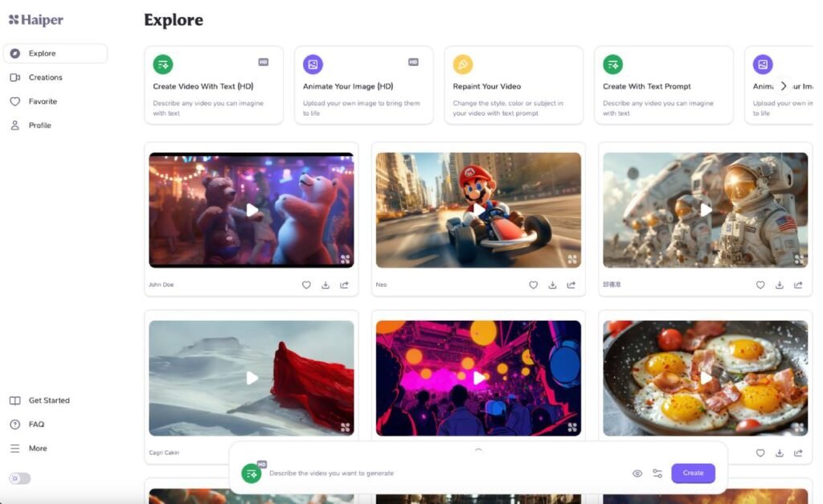
Task: Like the fried eggs video
Action: (760, 453)
